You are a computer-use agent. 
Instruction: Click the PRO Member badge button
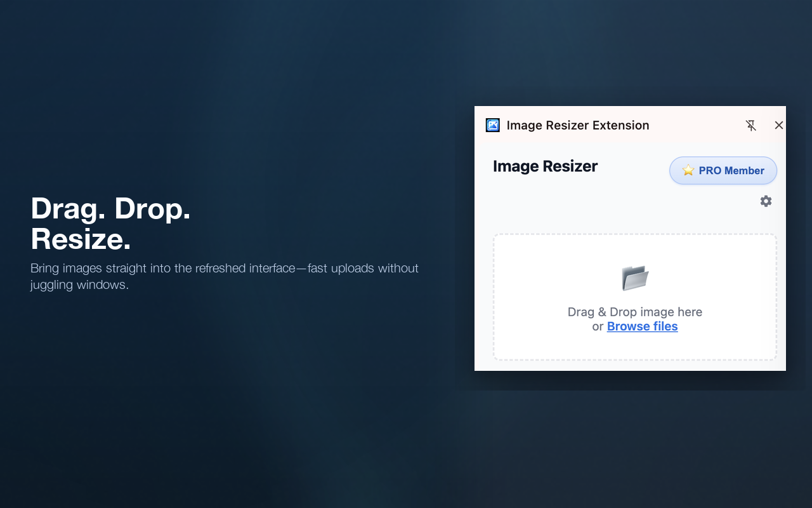click(x=723, y=171)
